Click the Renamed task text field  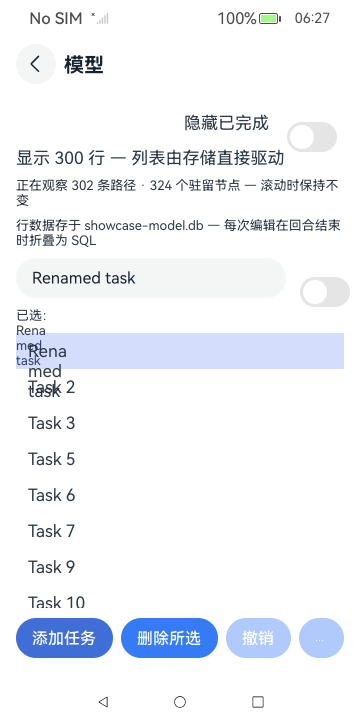click(x=151, y=278)
